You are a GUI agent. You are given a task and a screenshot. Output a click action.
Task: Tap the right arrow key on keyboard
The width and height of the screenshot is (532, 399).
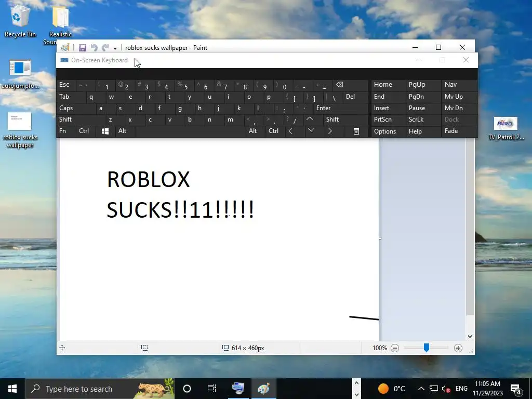330,131
